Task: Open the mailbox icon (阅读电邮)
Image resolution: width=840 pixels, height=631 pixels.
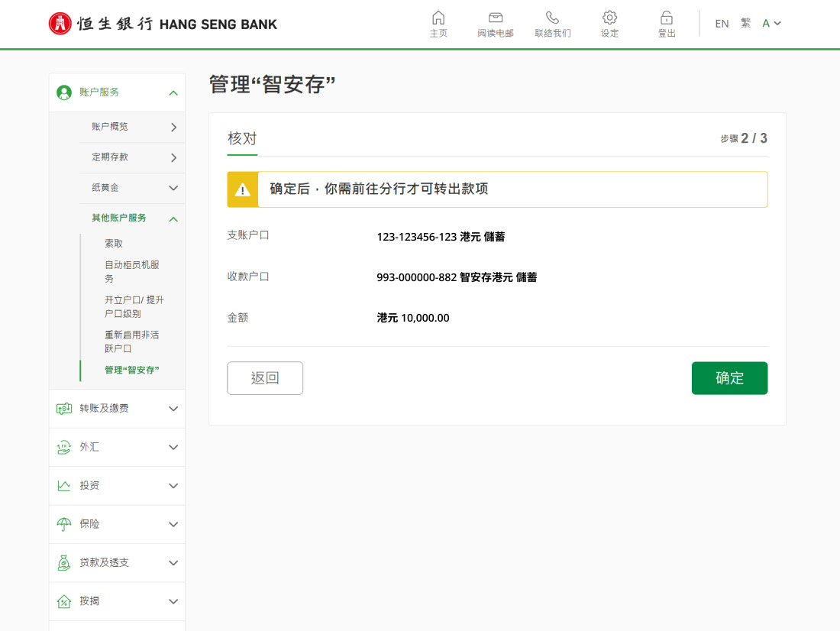Action: click(x=496, y=18)
